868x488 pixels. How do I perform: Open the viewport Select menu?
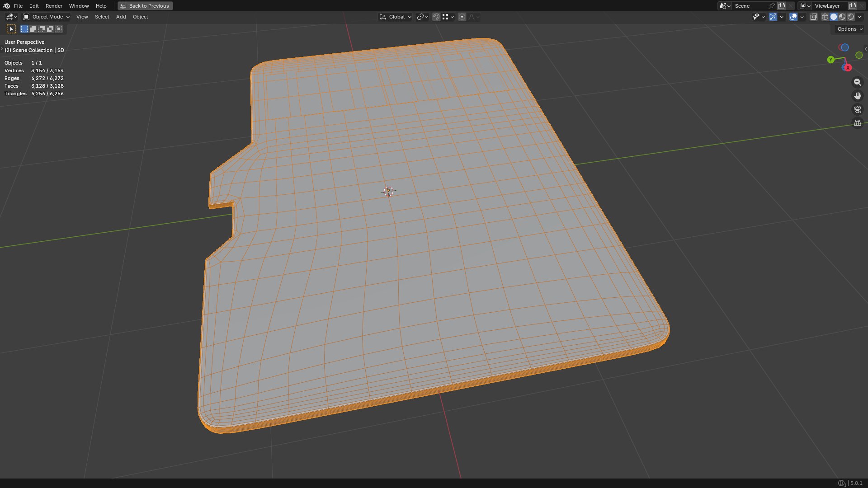pos(102,17)
